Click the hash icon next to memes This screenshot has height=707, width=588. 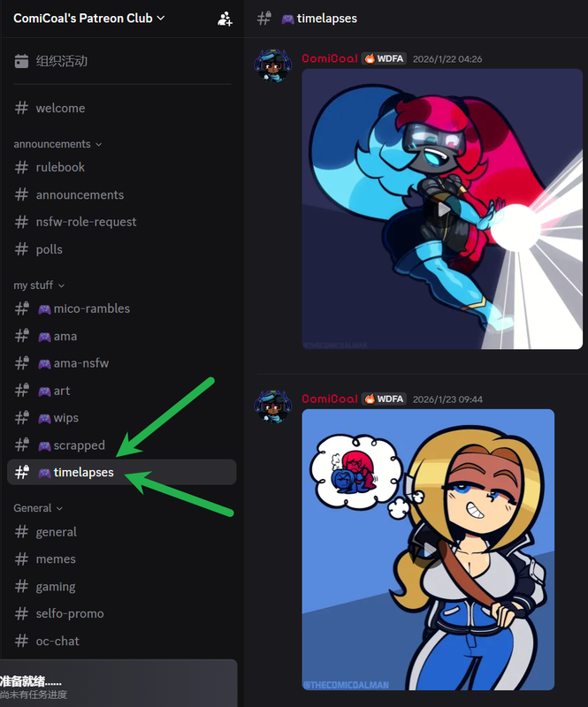pos(21,559)
